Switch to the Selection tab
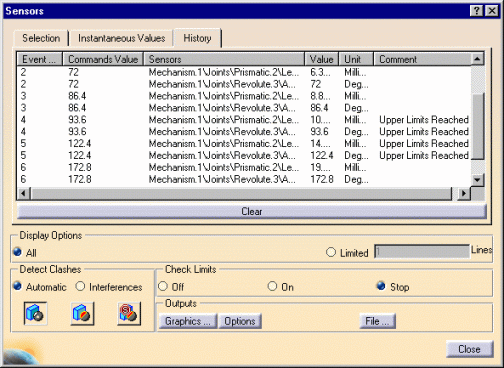Image resolution: width=504 pixels, height=368 pixels. point(41,38)
